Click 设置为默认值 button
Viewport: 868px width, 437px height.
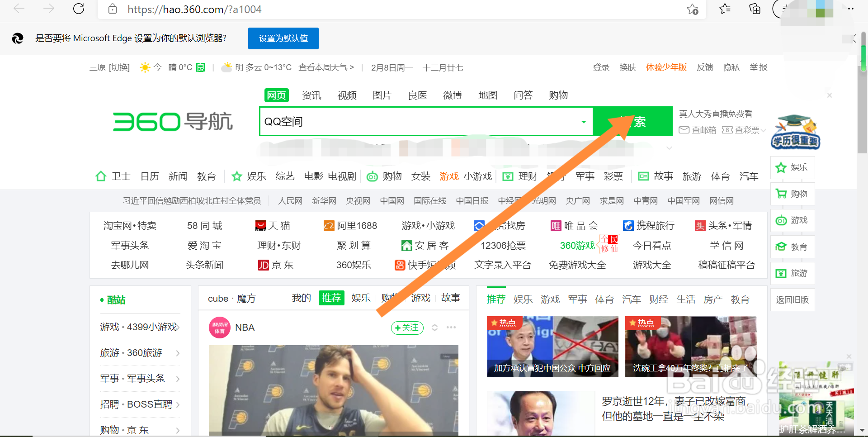click(283, 38)
